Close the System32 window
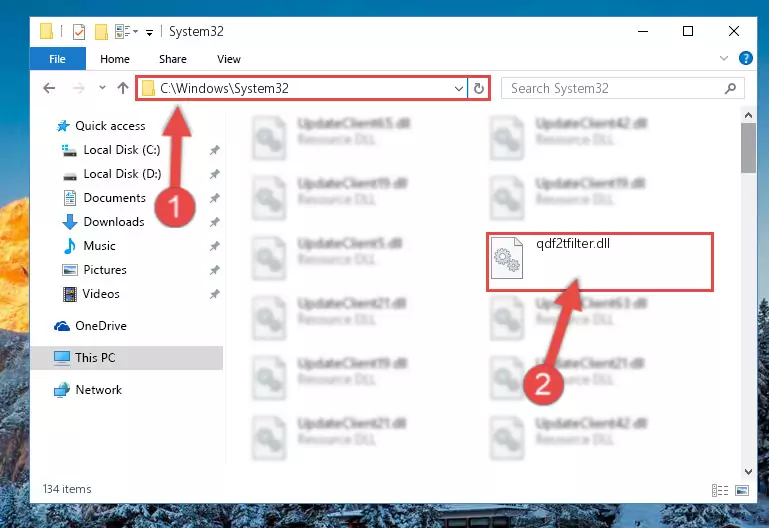Viewport: 769px width, 528px height. point(734,31)
